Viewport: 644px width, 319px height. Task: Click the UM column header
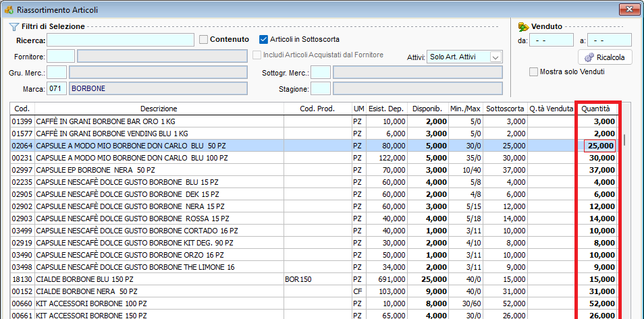click(358, 109)
